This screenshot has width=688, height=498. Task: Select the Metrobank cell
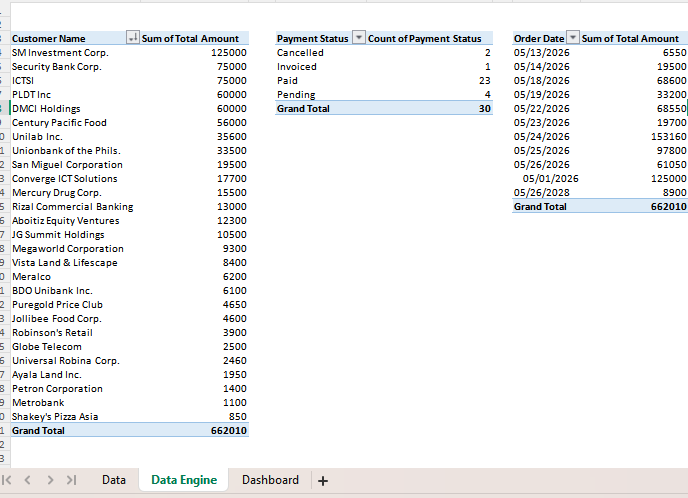[75, 403]
